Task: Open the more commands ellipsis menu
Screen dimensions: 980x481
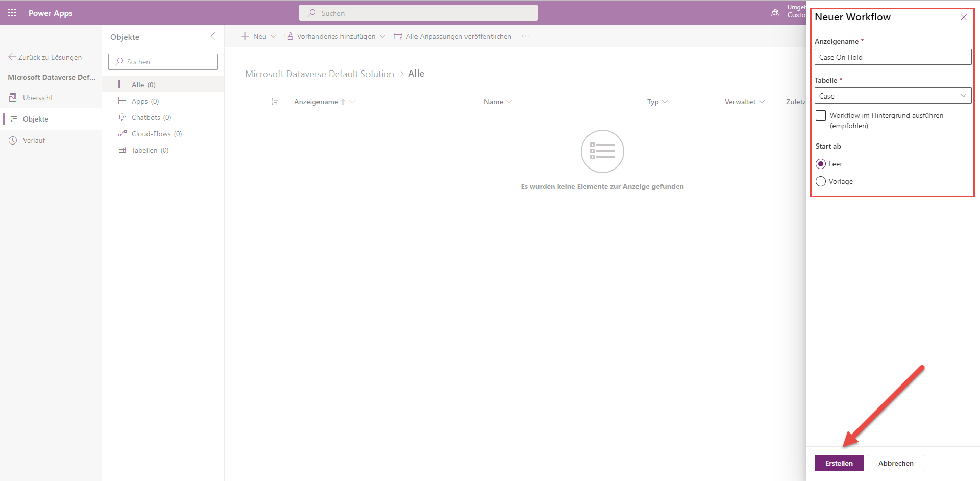Action: coord(526,36)
